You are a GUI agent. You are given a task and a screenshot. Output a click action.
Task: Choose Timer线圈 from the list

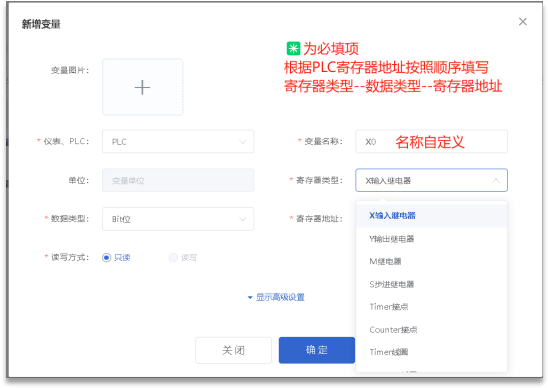point(431,352)
